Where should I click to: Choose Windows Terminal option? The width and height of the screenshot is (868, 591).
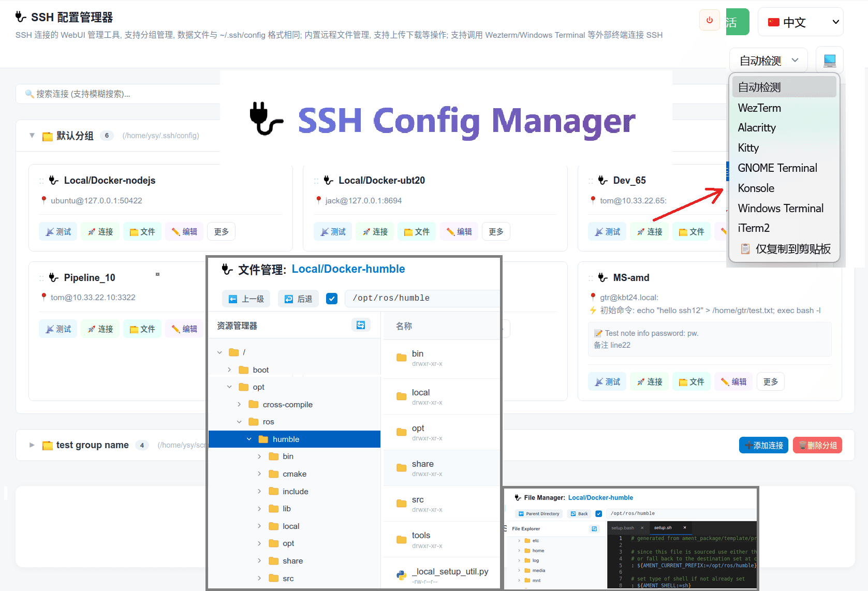[x=784, y=208]
